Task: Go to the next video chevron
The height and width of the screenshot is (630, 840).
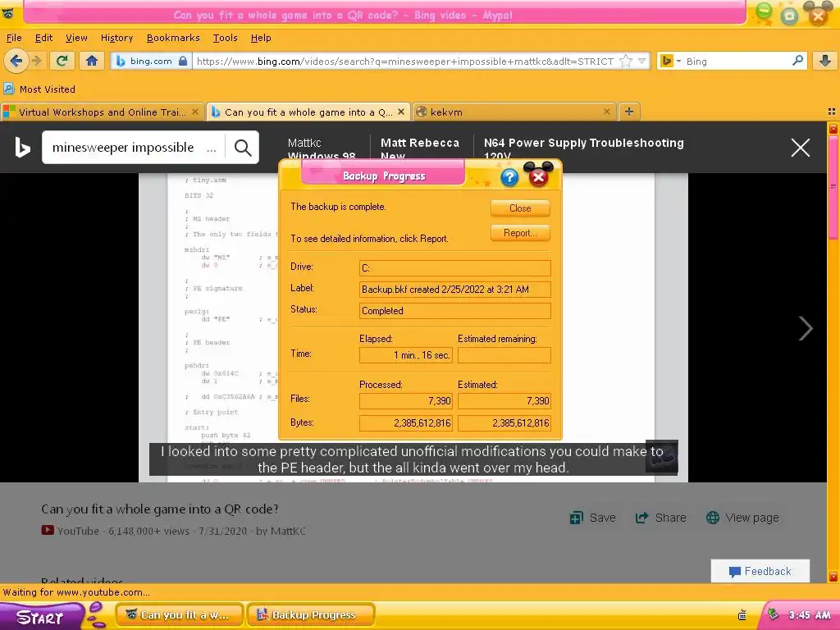Action: pos(806,328)
